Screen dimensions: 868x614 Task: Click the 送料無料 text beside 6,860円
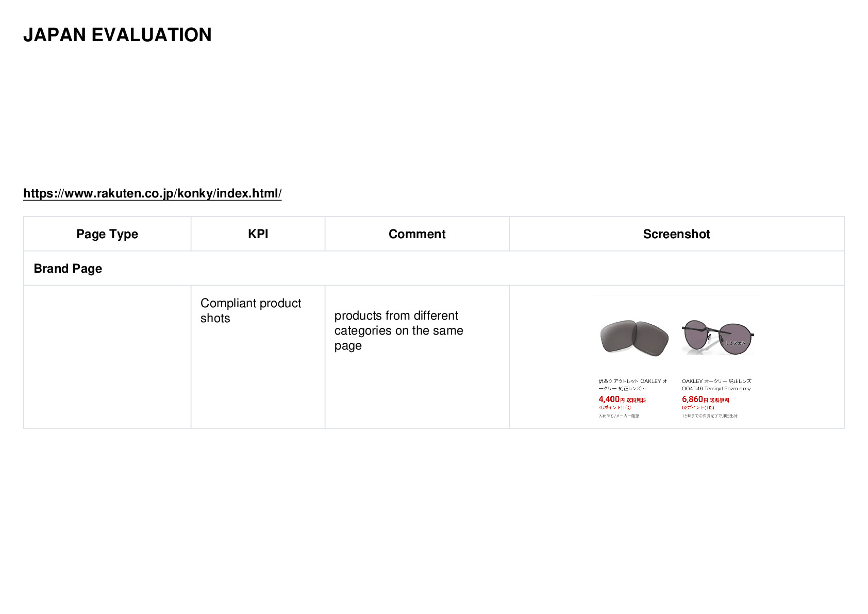pyautogui.click(x=720, y=401)
